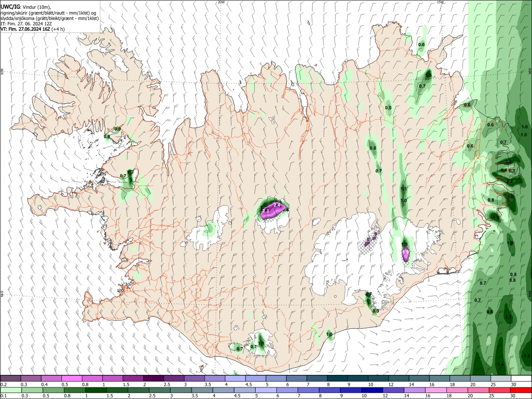Viewport: 532px width, 399px height.
Task: Click the '3.5' label under the upper scale
Action: 207,384
